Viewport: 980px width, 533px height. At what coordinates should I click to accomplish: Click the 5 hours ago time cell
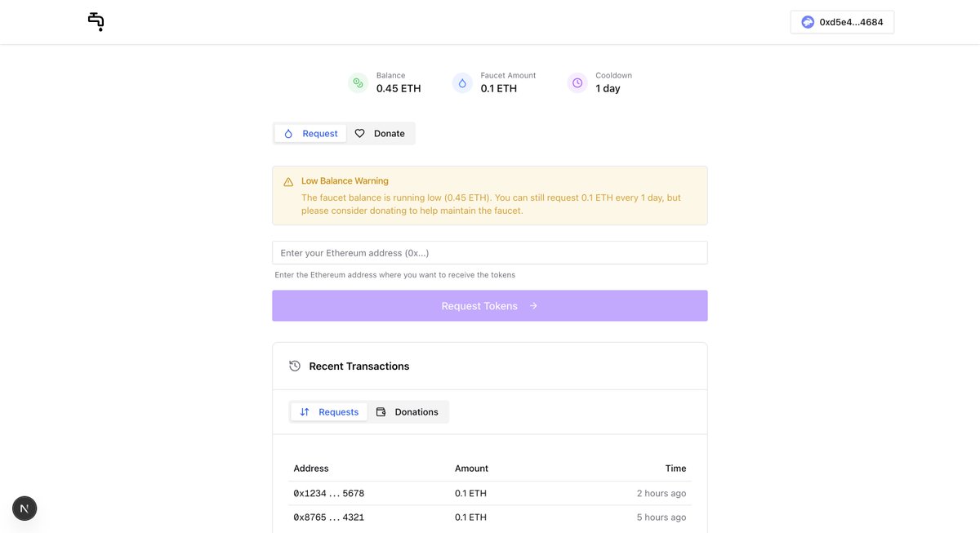pyautogui.click(x=661, y=517)
